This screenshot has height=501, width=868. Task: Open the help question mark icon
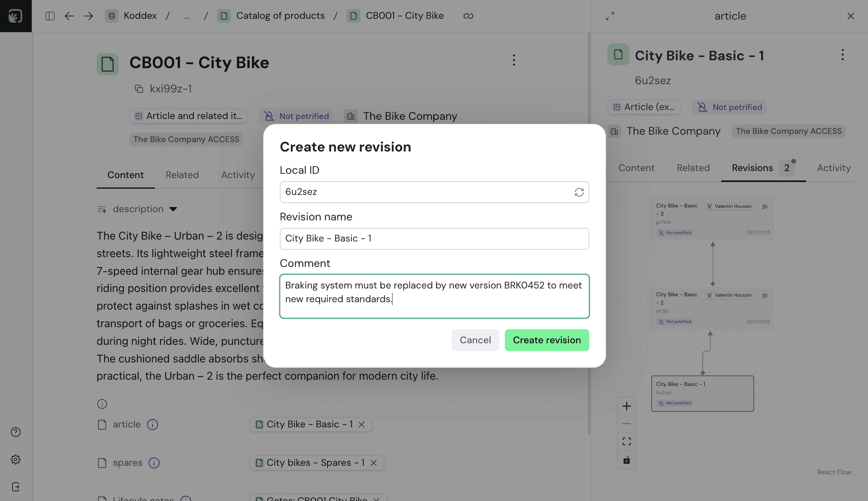tap(16, 432)
